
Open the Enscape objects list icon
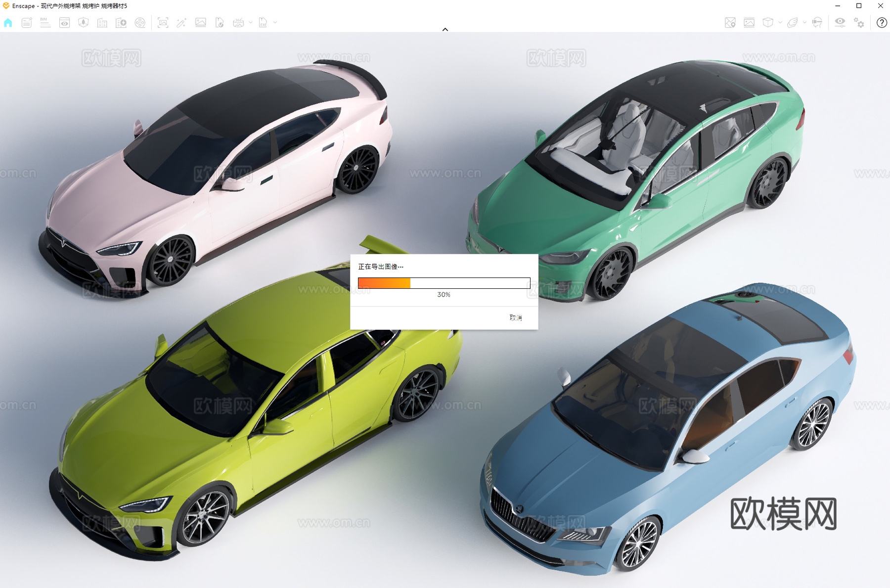point(27,23)
